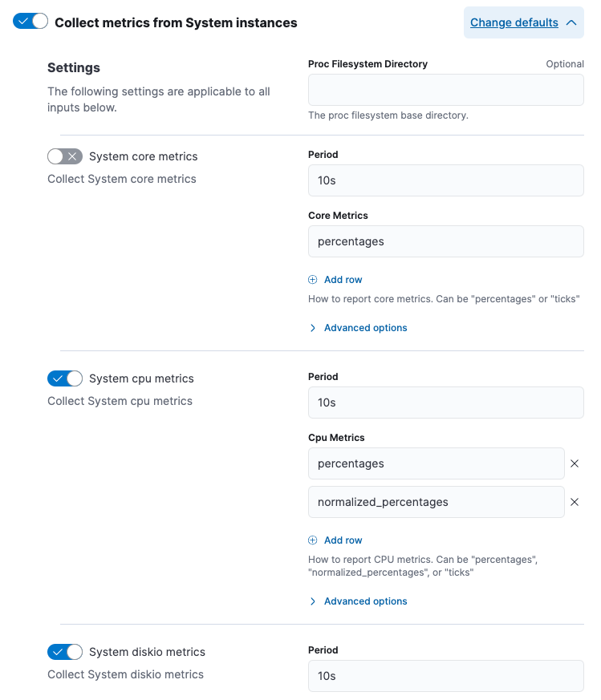
Task: Click the chevron beside Advanced options under Core Metrics
Action: pyautogui.click(x=312, y=327)
